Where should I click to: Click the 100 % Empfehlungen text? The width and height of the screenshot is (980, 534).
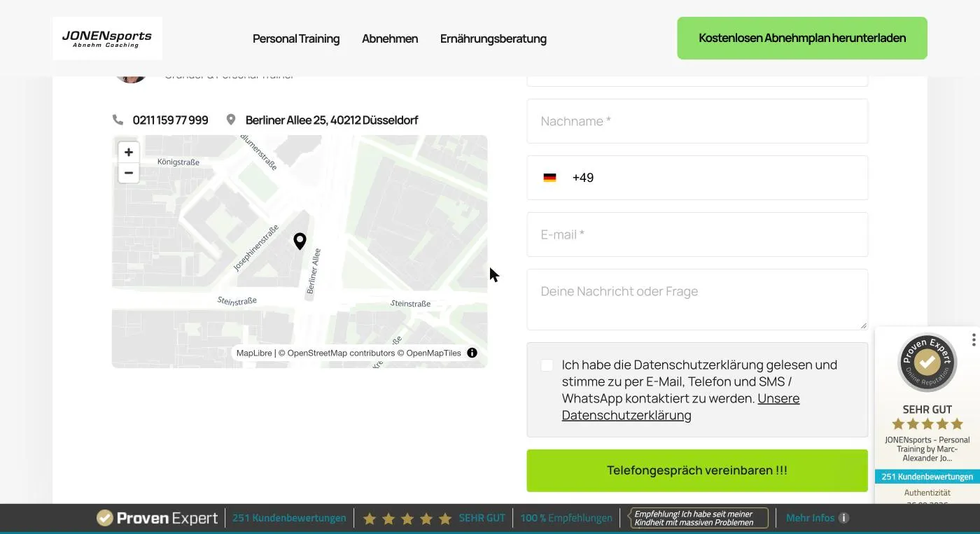(x=566, y=518)
